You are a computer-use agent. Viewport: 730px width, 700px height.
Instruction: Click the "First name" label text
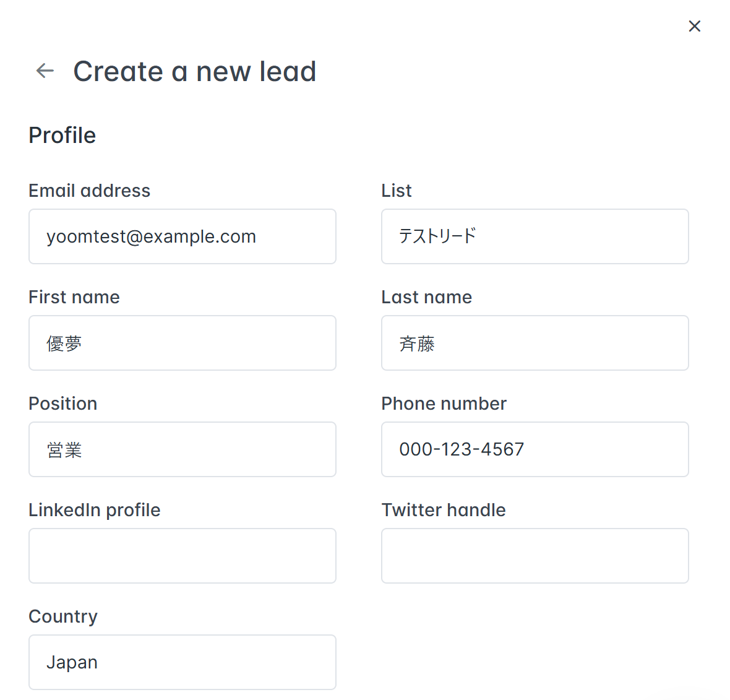74,297
